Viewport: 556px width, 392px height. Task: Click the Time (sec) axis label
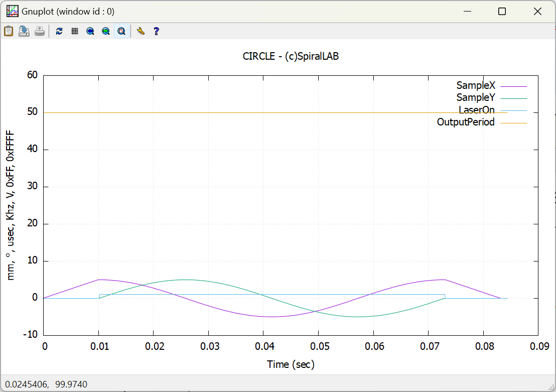[x=291, y=364]
